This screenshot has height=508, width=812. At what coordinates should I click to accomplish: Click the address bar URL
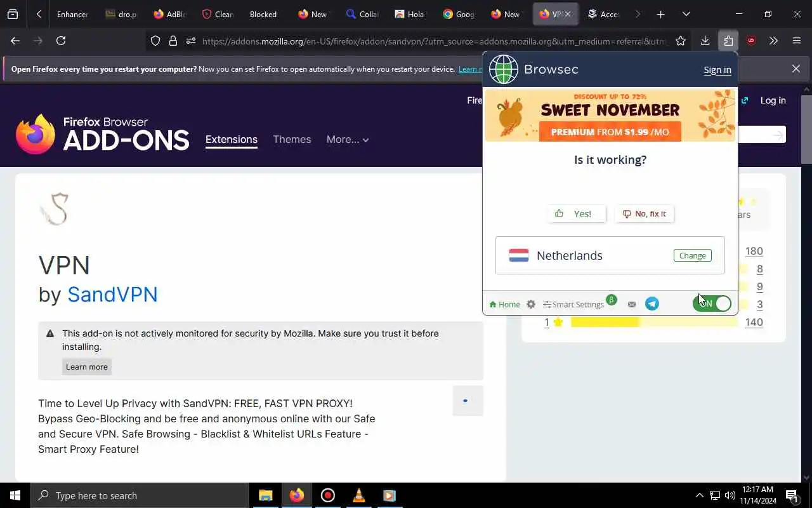(435, 41)
